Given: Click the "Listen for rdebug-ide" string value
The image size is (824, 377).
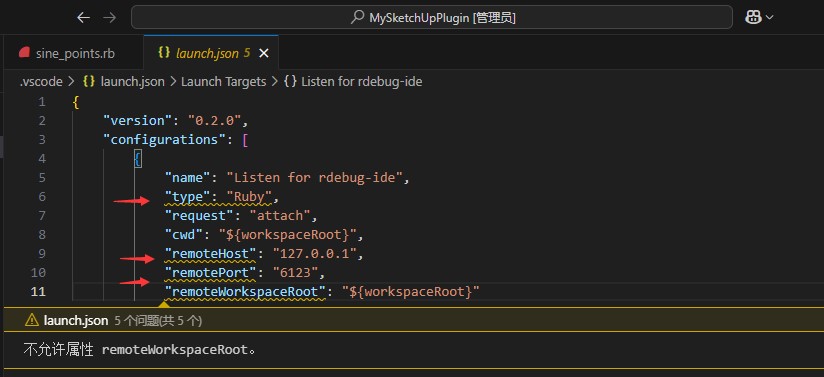Looking at the screenshot, I should click(x=314, y=177).
